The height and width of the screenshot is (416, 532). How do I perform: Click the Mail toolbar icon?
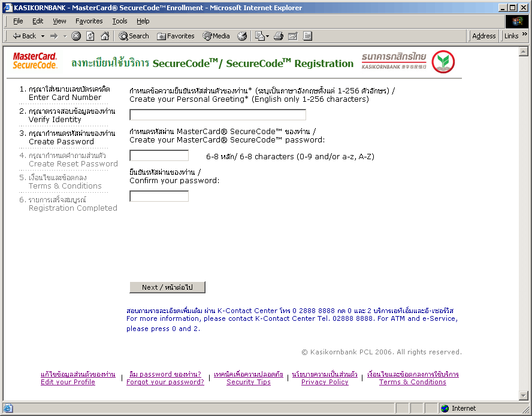(x=259, y=36)
